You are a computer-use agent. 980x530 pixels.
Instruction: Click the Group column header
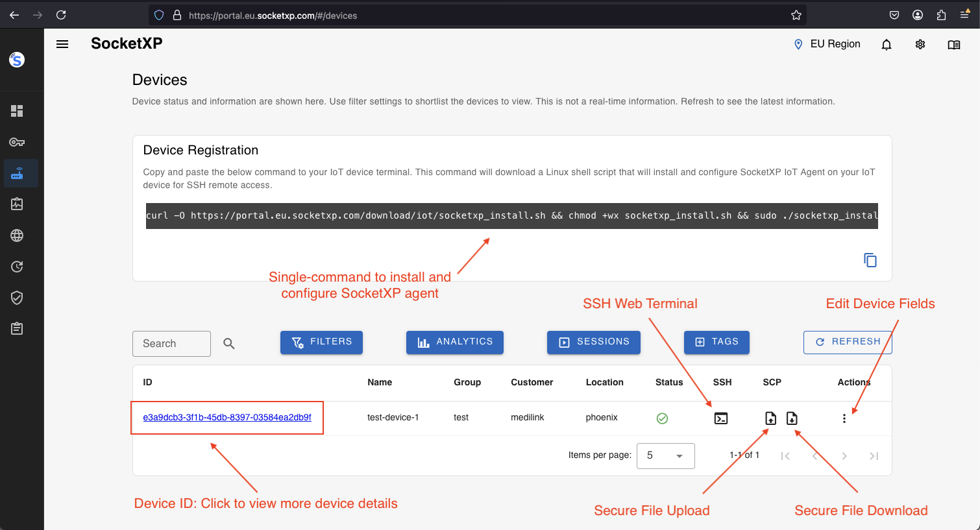(x=467, y=382)
